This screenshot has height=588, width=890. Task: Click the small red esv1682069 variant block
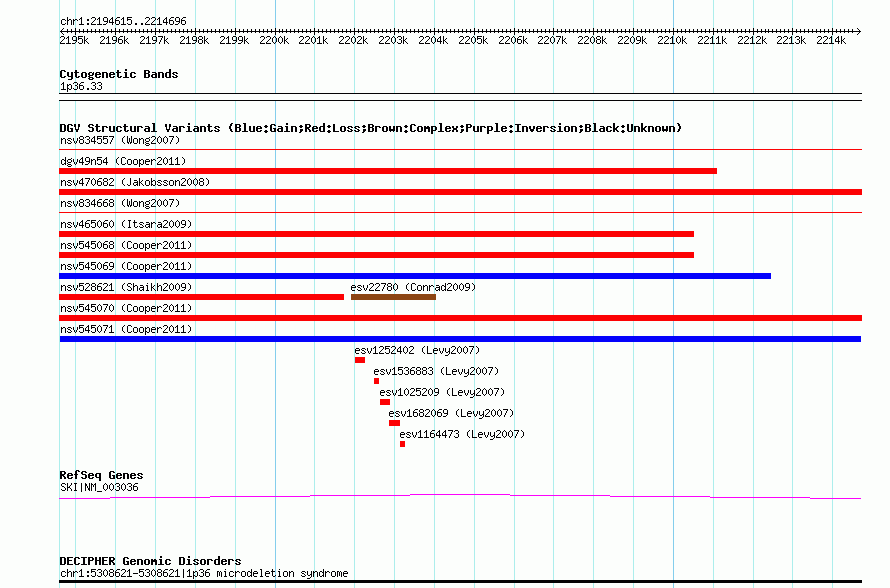394,423
